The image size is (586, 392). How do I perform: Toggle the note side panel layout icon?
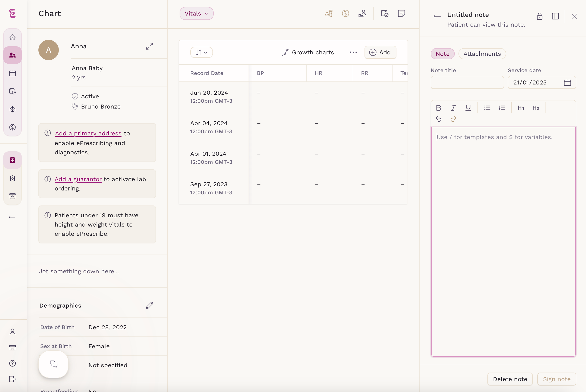555,16
